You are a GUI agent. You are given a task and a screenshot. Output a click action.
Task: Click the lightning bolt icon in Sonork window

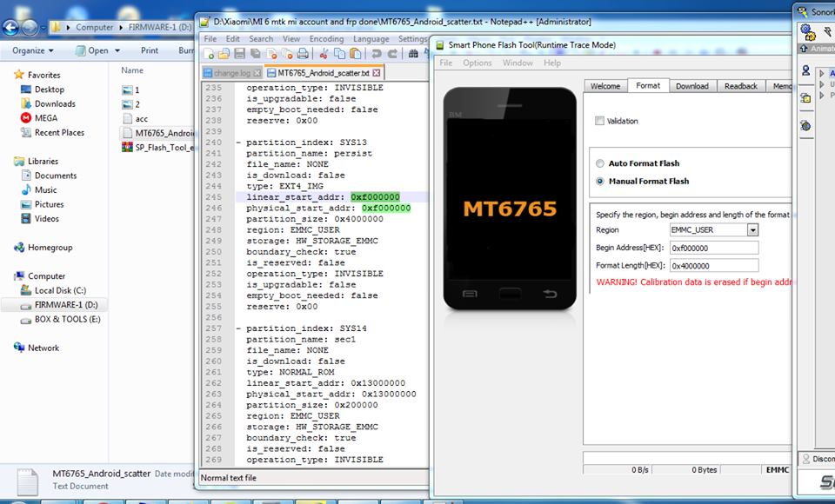(x=829, y=32)
